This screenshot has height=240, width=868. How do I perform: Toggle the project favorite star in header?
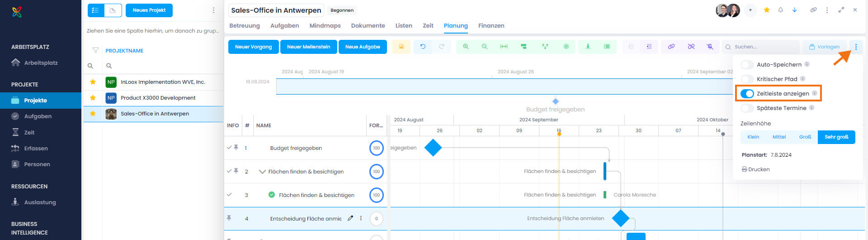(767, 10)
